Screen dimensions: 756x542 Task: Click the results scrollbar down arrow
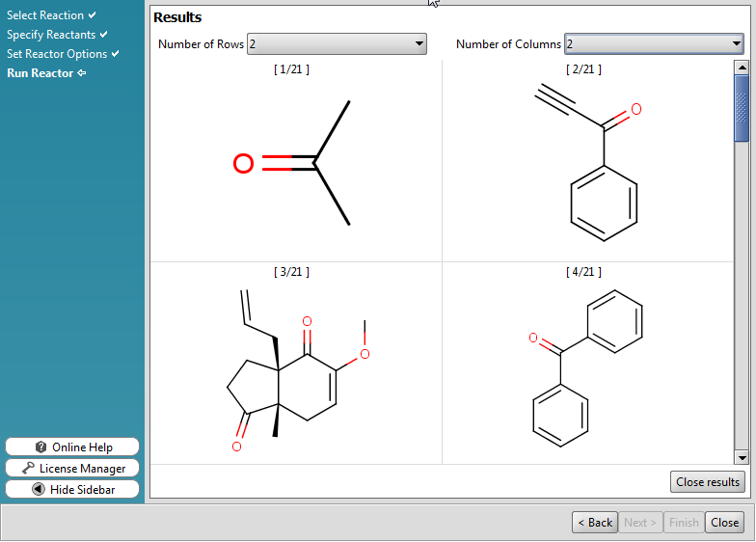pyautogui.click(x=742, y=457)
